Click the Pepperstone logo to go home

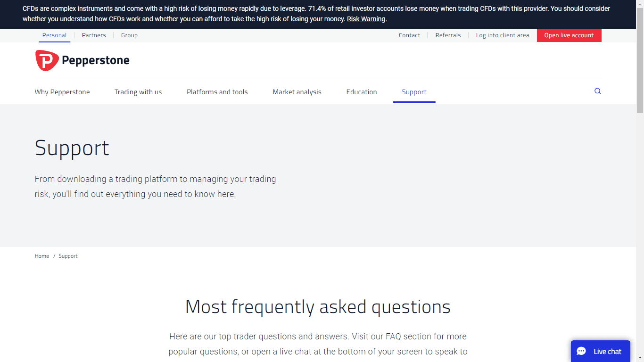coord(82,60)
